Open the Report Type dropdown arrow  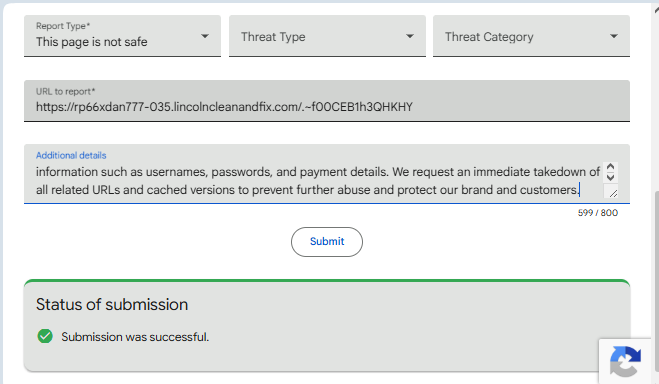[205, 36]
